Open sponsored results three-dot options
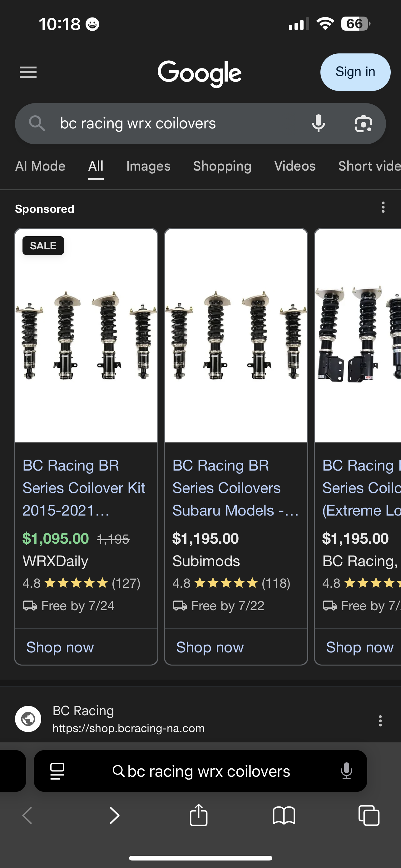This screenshot has width=401, height=868. coord(383,207)
